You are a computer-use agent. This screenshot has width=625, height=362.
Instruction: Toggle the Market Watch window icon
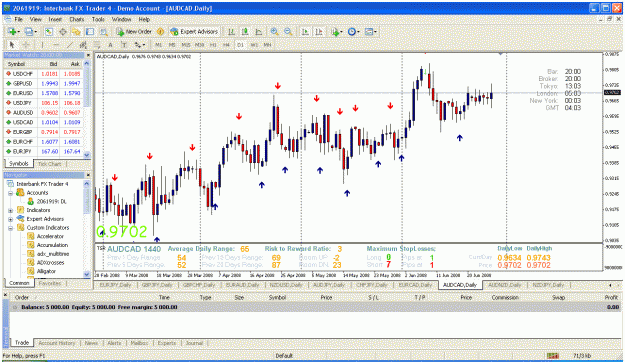(x=49, y=31)
